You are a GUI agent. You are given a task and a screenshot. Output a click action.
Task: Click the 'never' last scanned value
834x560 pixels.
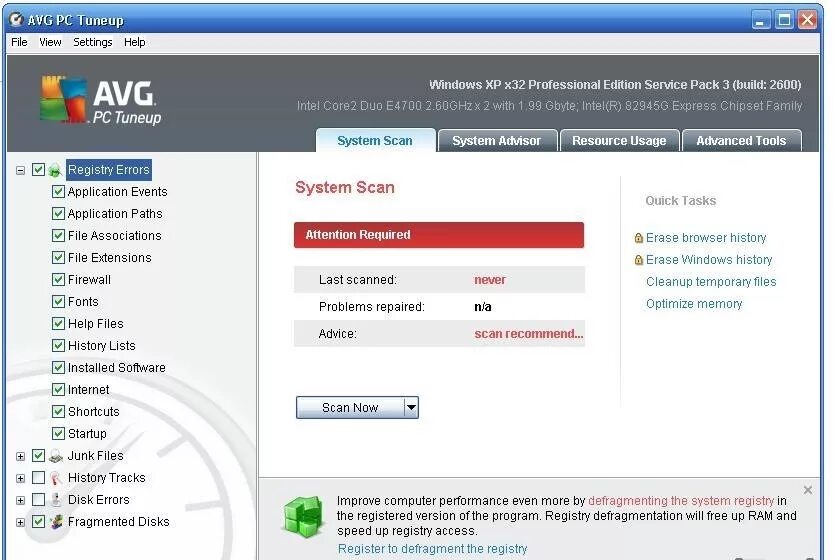490,280
